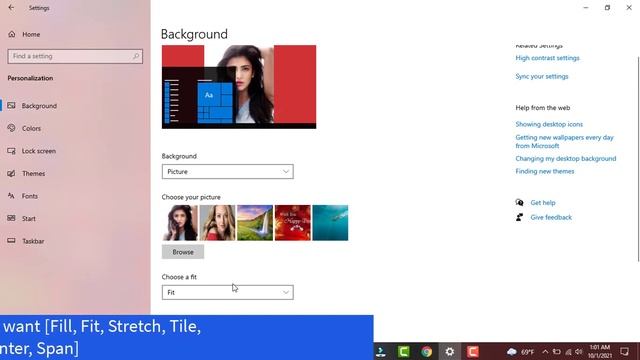Click the settings page vertical scrollbar
This screenshot has width=640, height=360.
coord(638,159)
